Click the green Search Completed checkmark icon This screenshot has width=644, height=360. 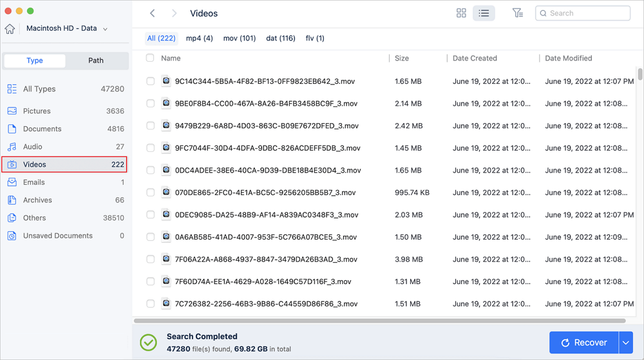coord(148,343)
